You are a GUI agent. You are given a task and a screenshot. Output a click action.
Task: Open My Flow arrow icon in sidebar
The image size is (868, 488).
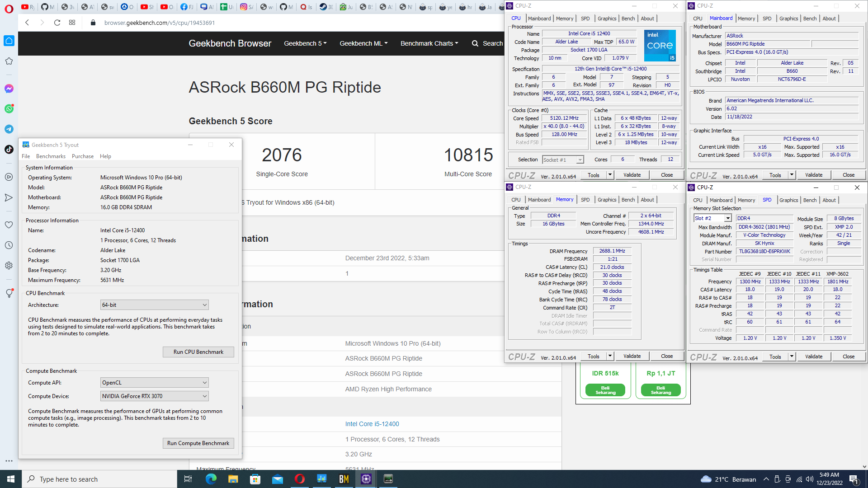point(9,197)
